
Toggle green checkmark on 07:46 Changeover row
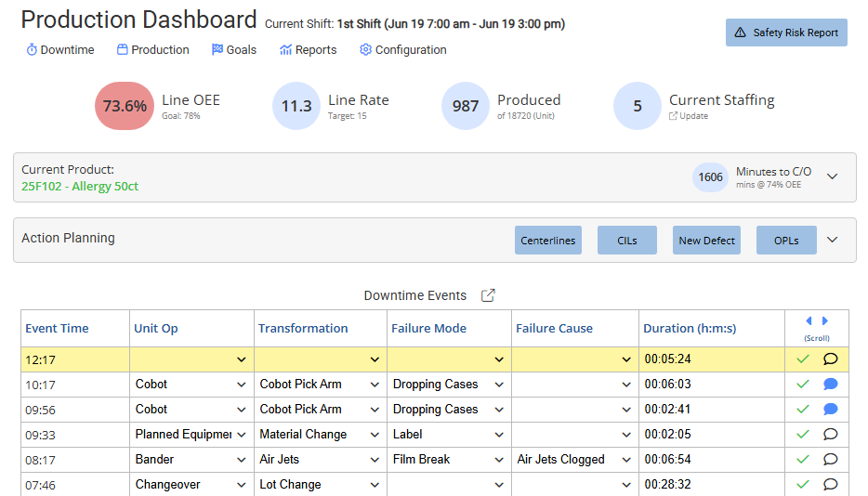803,484
